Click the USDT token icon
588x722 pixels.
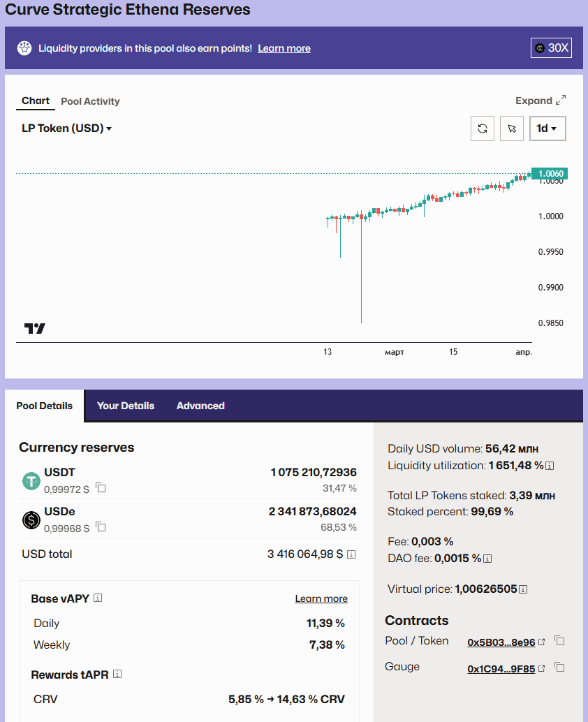point(31,481)
